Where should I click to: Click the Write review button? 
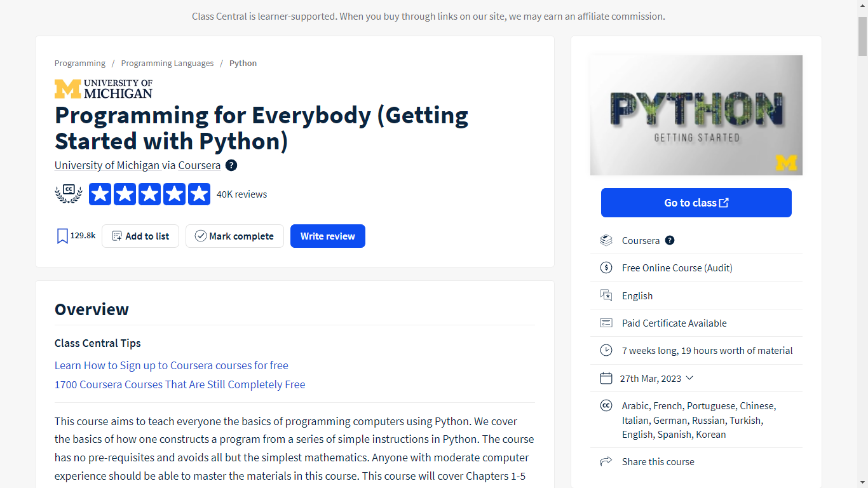[327, 236]
